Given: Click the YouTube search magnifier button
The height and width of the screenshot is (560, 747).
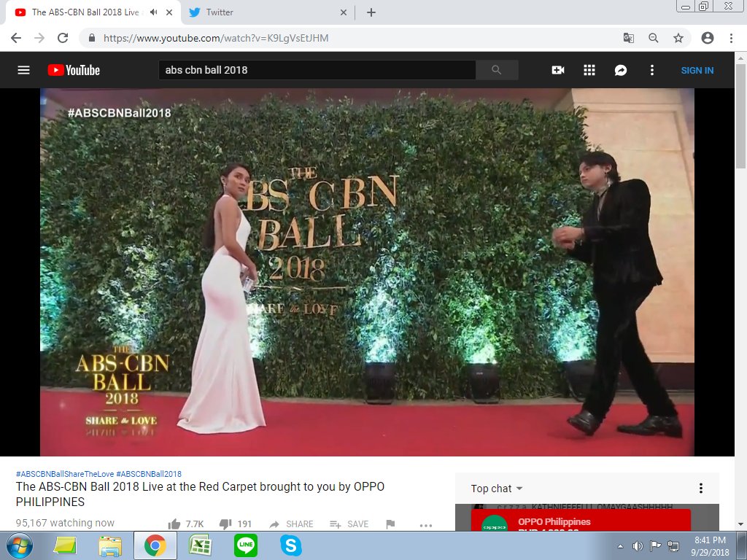Looking at the screenshot, I should [x=496, y=70].
